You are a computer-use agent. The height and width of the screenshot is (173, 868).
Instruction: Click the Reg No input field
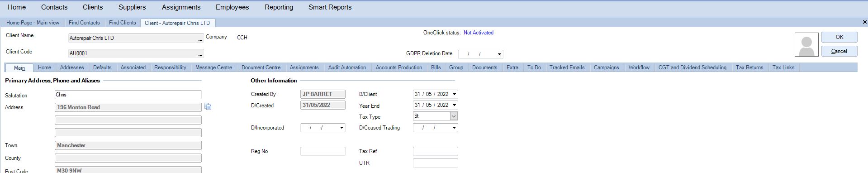323,151
